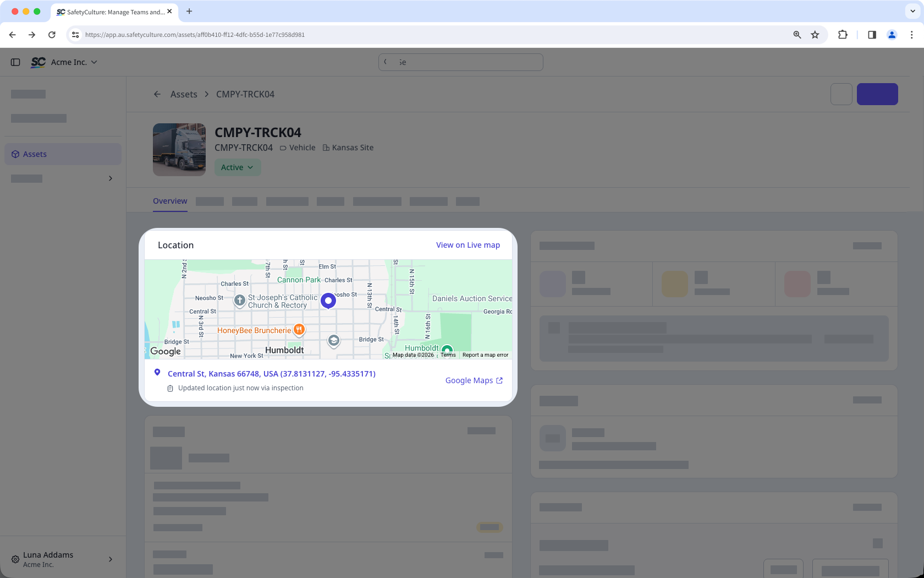Click the Humboldt park pin on map

[x=447, y=350]
